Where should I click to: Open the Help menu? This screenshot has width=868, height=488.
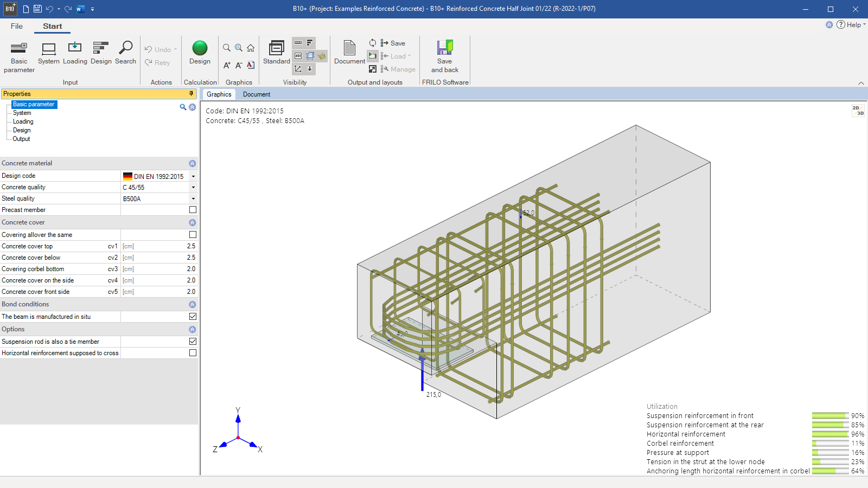851,24
